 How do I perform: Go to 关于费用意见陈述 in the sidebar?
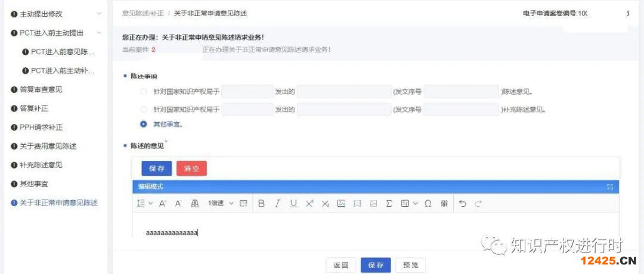48,146
